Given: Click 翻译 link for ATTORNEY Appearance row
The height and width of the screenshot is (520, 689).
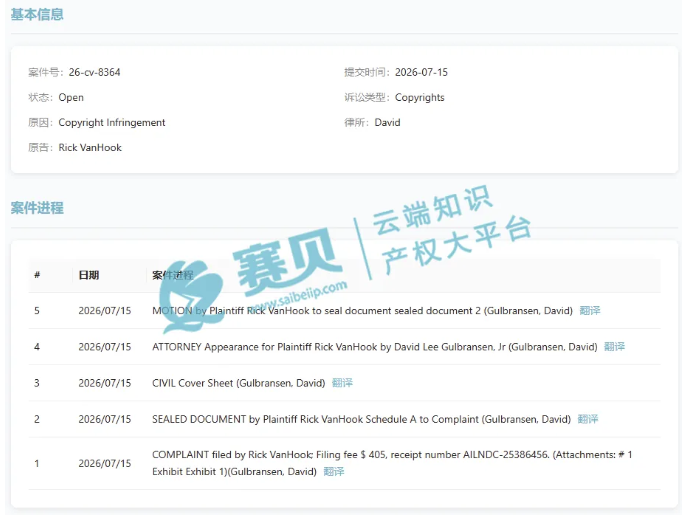Looking at the screenshot, I should (x=614, y=347).
